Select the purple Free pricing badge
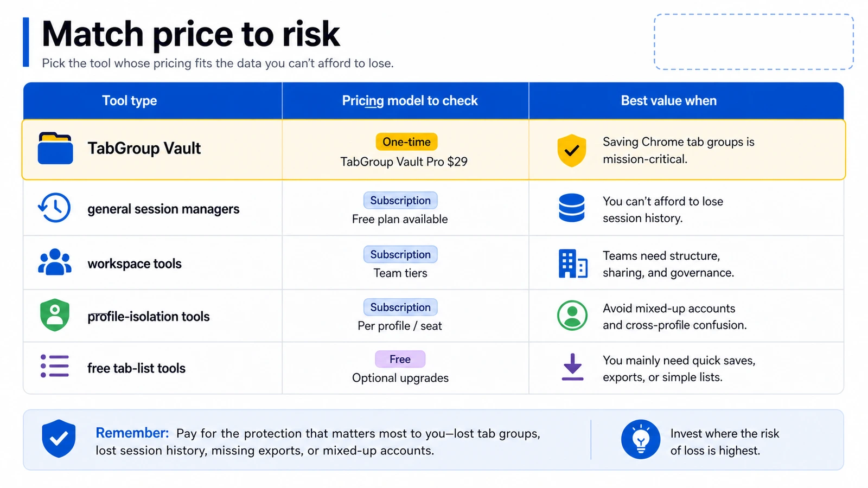Screen dimensions: 868x488 tap(400, 359)
